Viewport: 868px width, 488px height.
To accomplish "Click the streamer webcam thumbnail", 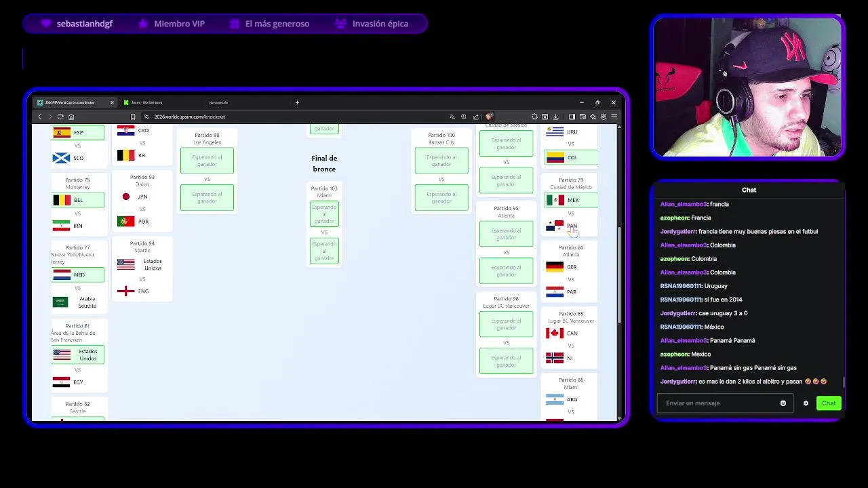I will (748, 87).
